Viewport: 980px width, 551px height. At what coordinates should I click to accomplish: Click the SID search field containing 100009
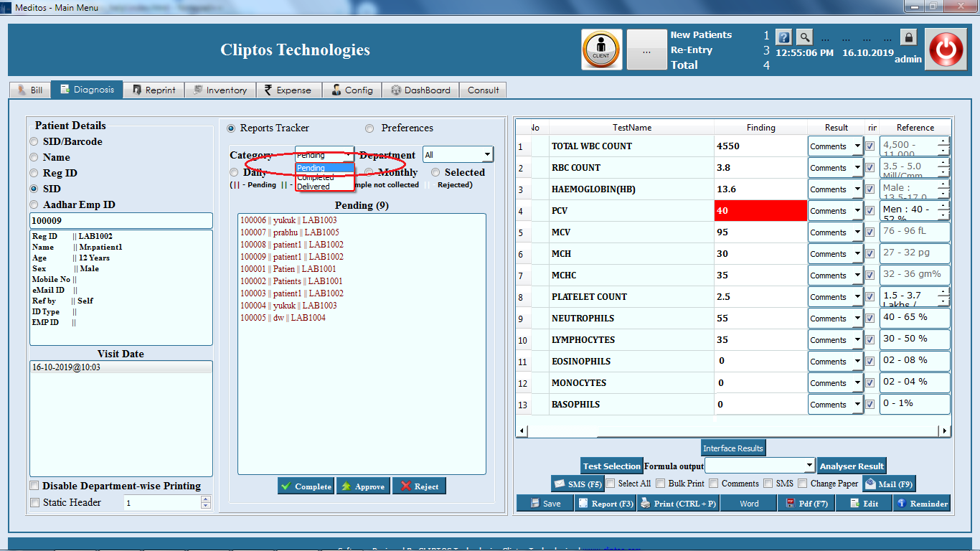click(121, 221)
